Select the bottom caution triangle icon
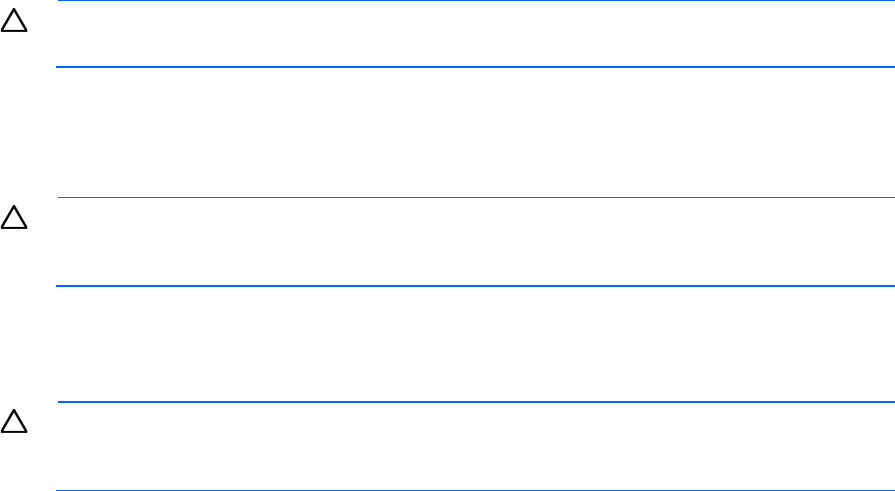This screenshot has height=491, width=895. [x=14, y=424]
